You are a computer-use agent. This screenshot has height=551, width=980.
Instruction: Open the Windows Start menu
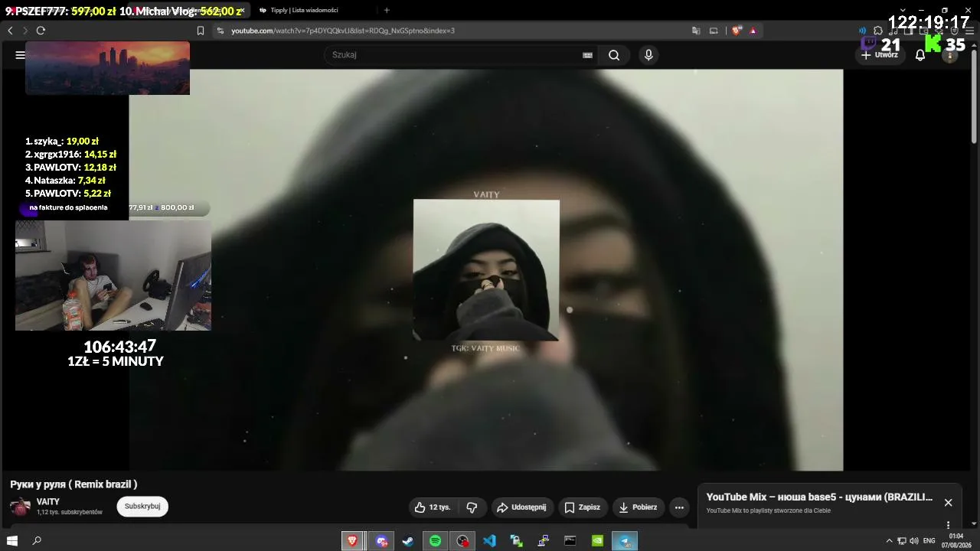pos(12,541)
